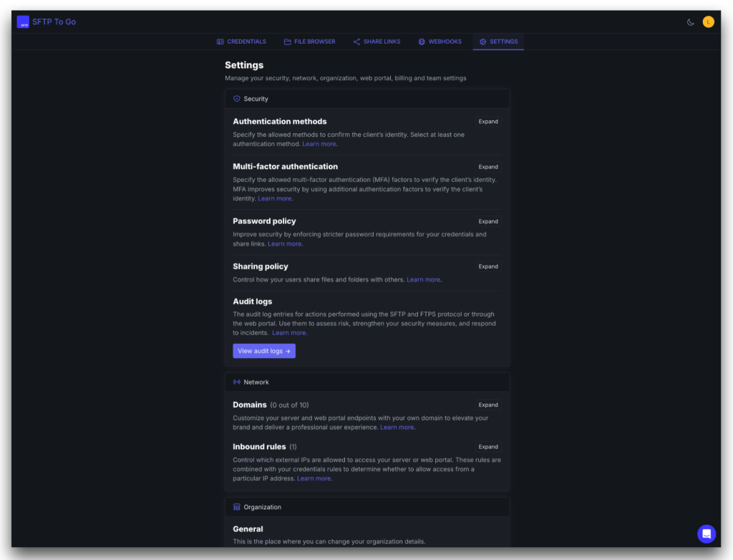
Task: Click the shield icon beside Security
Action: click(237, 99)
